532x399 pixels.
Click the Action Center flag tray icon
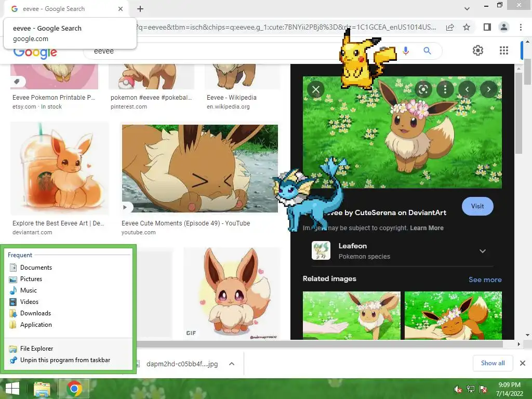(x=483, y=389)
